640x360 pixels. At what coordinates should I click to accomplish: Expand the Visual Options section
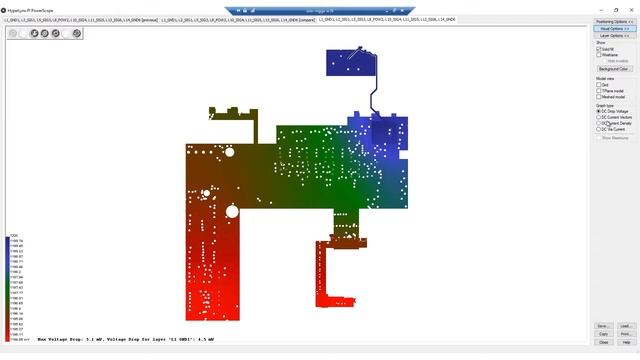pos(614,29)
